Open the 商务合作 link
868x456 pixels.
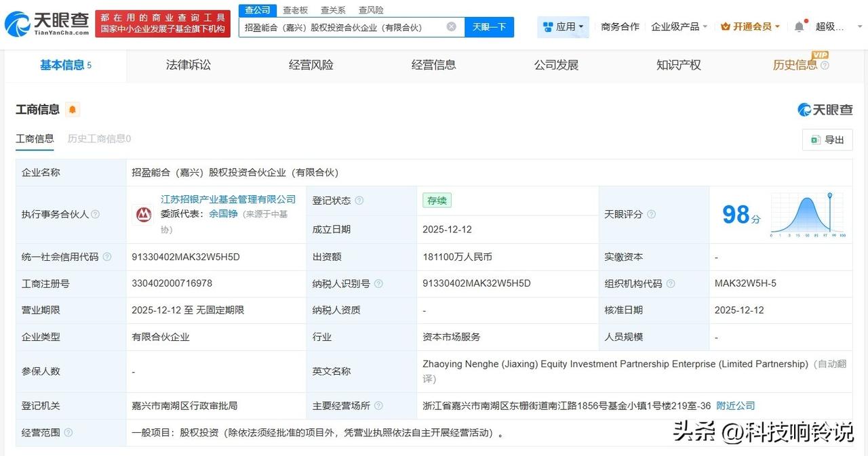[x=620, y=27]
